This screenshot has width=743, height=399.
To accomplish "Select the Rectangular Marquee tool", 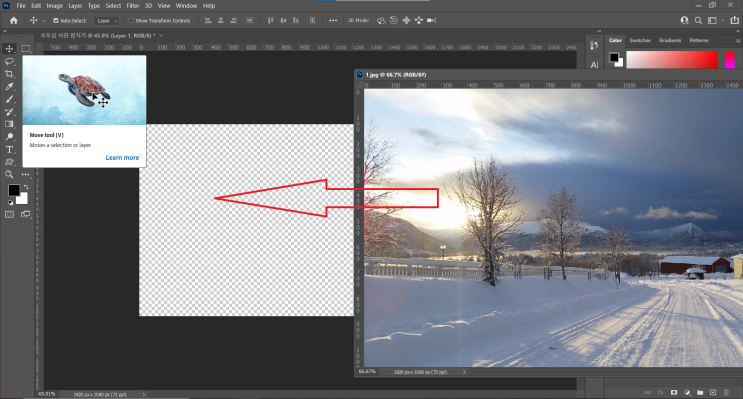I will (26, 48).
